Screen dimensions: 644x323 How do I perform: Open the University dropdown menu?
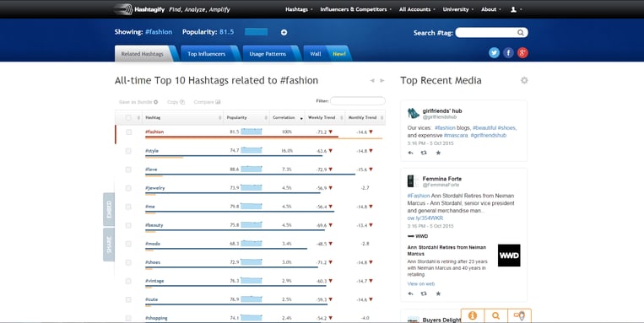458,9
